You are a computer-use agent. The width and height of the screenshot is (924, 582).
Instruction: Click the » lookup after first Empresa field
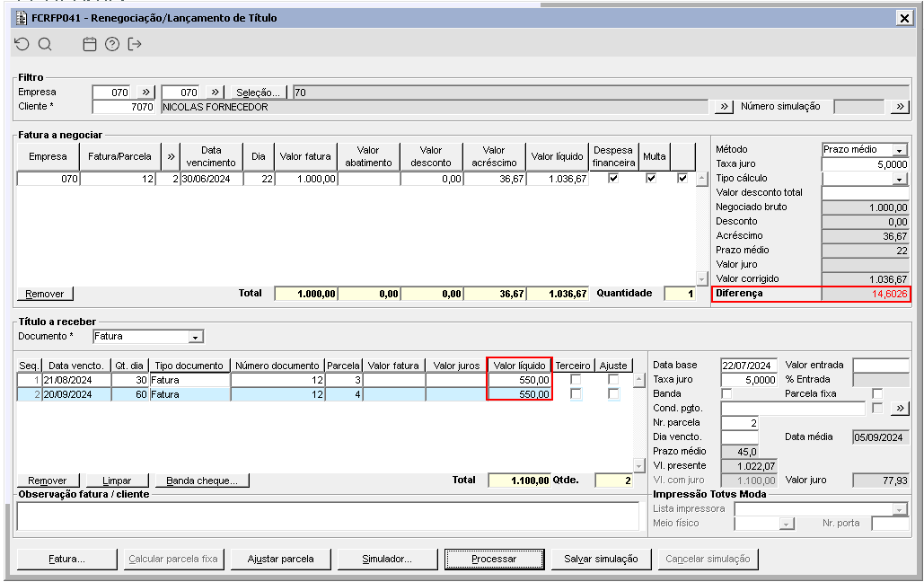coord(146,92)
